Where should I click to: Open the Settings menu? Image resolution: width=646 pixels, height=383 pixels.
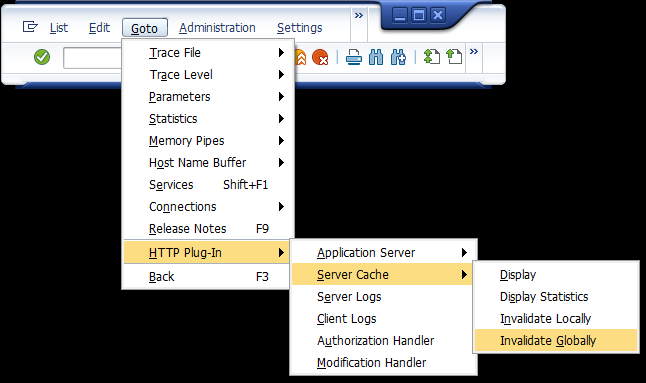[x=300, y=28]
